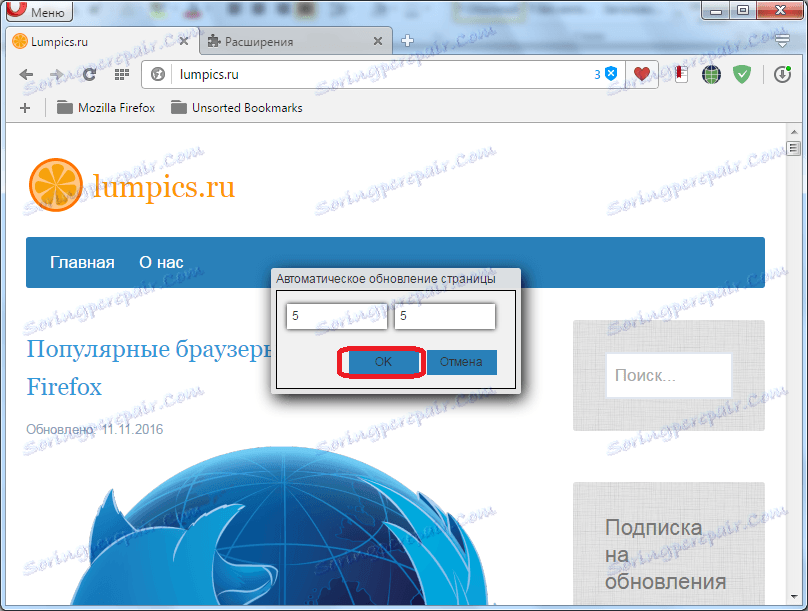
Task: Add page to bookmarks with heart icon
Action: point(642,74)
